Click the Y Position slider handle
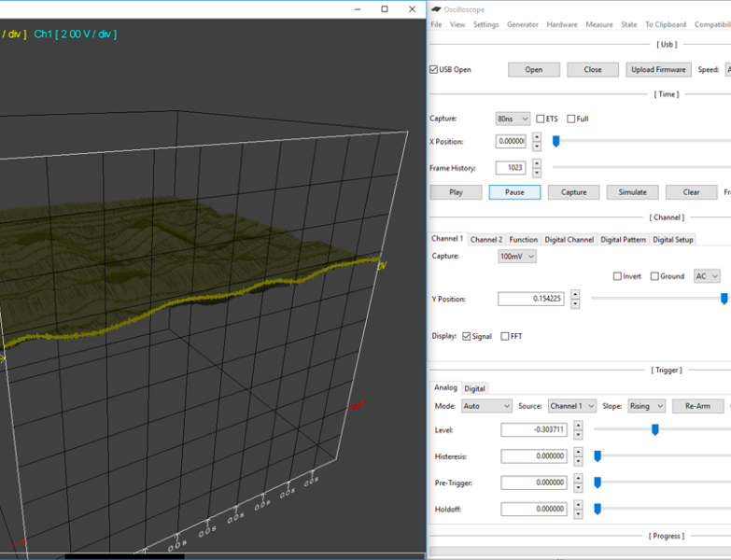 pyautogui.click(x=724, y=299)
